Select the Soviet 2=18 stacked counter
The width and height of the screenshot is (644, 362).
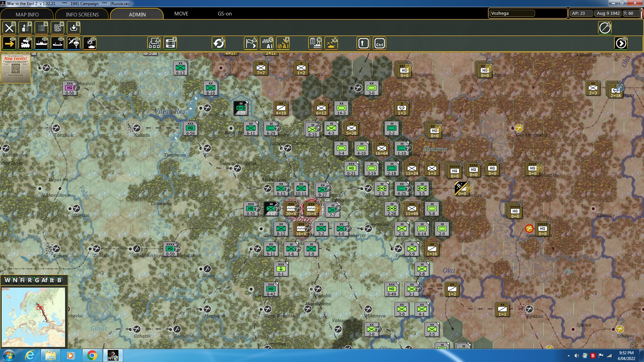(x=615, y=90)
